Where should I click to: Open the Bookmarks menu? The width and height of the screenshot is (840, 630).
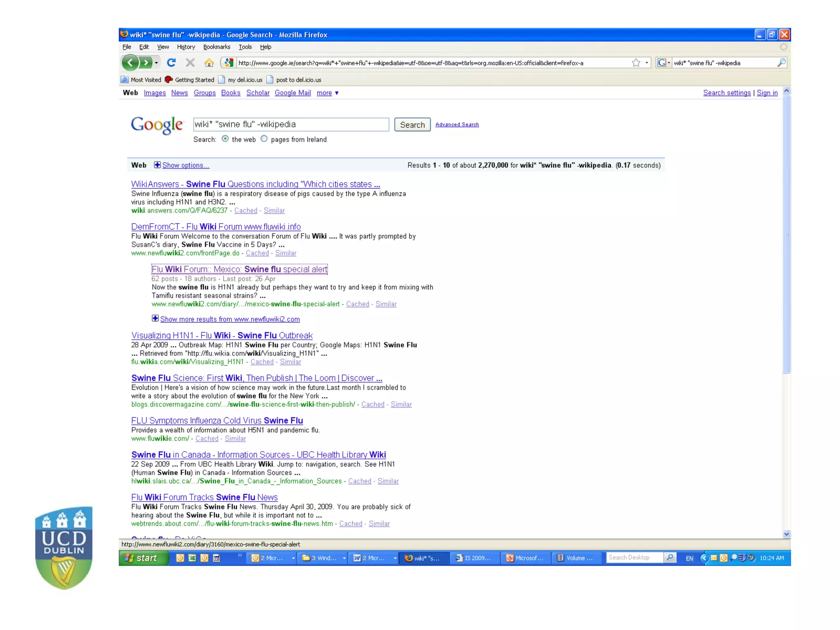tap(217, 47)
